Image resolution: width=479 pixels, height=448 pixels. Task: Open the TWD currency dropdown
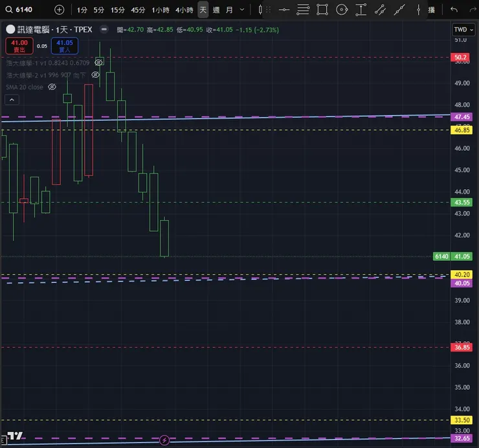click(x=462, y=30)
